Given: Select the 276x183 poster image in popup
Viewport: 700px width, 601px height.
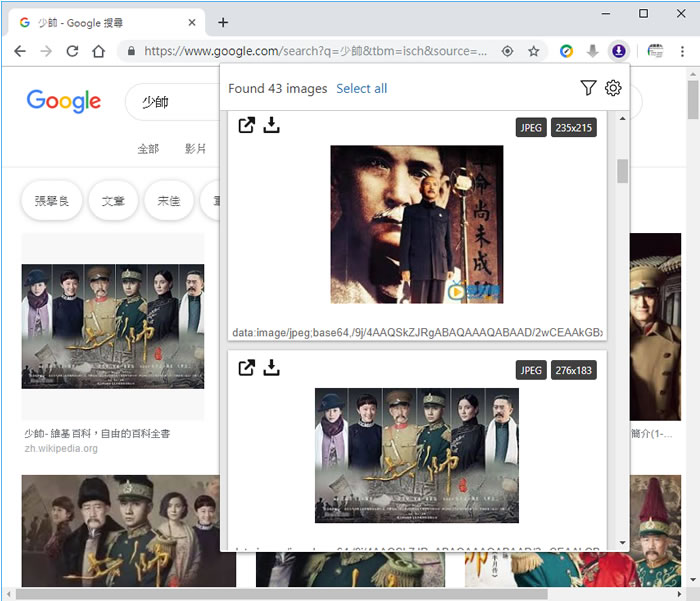Looking at the screenshot, I should click(417, 455).
